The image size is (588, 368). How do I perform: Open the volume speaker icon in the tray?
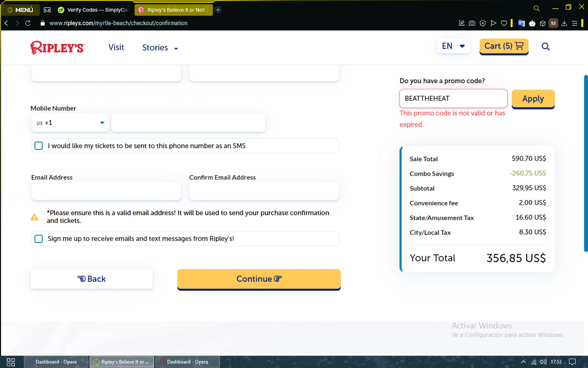tap(543, 362)
